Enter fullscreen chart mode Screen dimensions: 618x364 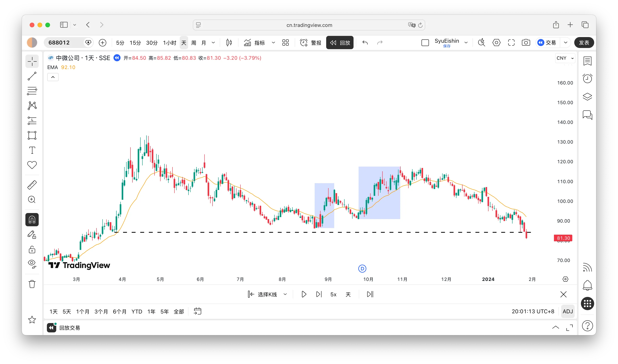[x=511, y=43]
